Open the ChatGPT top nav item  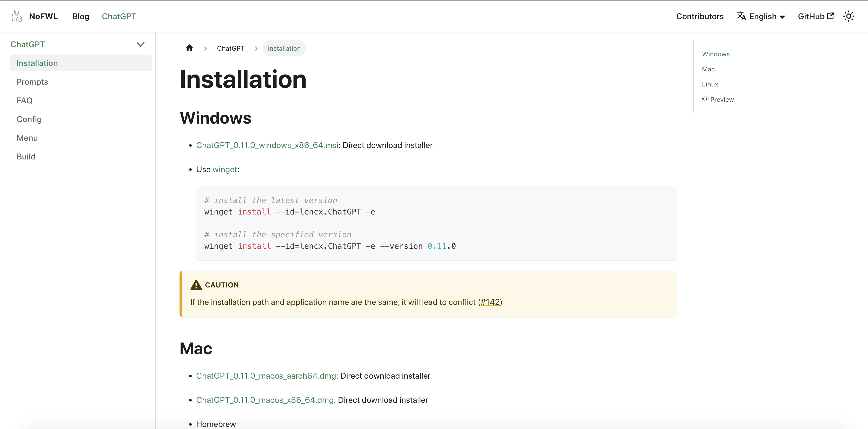click(x=119, y=16)
